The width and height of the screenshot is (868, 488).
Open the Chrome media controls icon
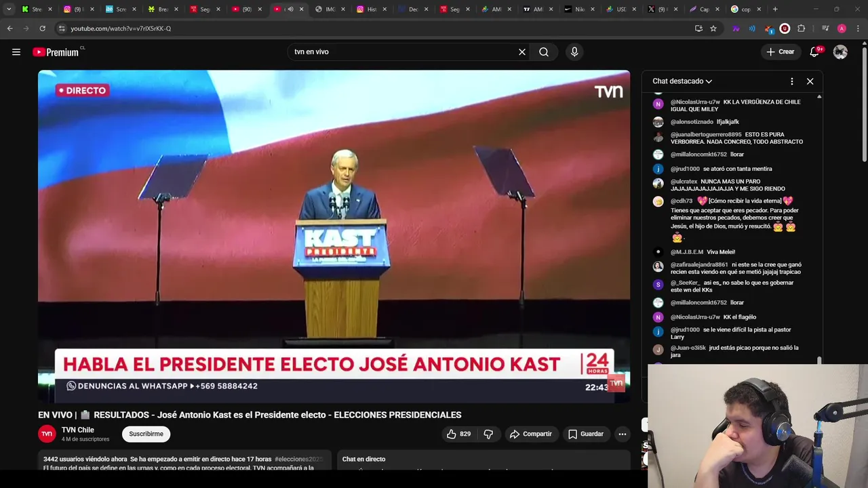point(825,28)
